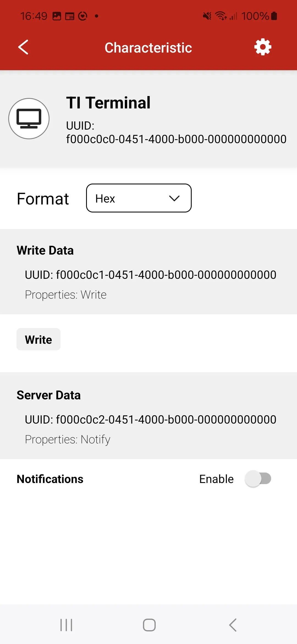Tap the clock in the status bar
Screen dimensions: 297x644
(34, 16)
